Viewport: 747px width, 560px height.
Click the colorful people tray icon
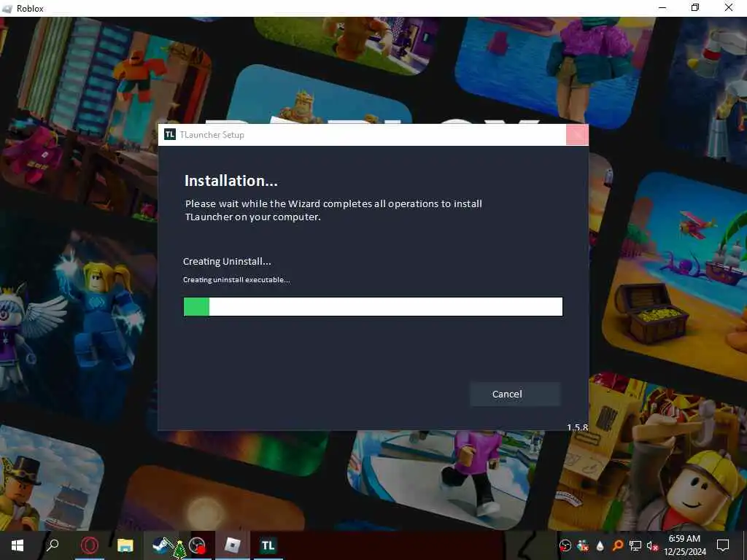(x=582, y=545)
